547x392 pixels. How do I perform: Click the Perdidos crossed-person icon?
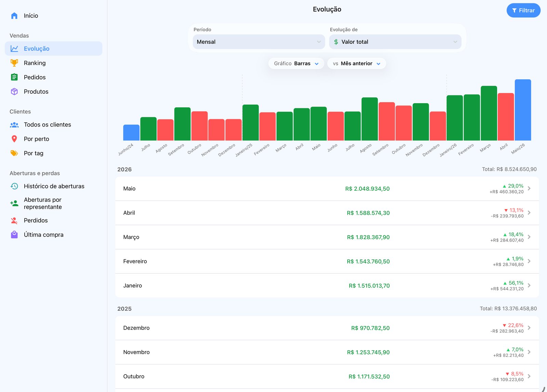click(x=14, y=220)
